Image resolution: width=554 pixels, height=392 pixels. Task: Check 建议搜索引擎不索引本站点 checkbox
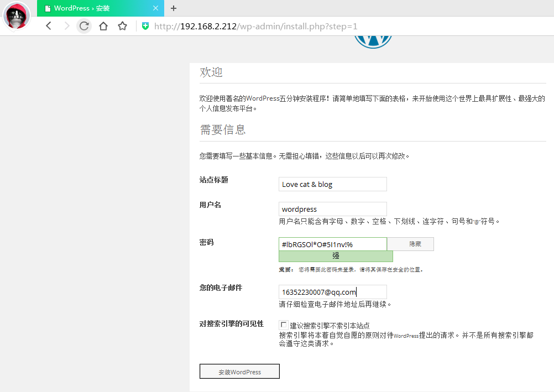pyautogui.click(x=283, y=325)
